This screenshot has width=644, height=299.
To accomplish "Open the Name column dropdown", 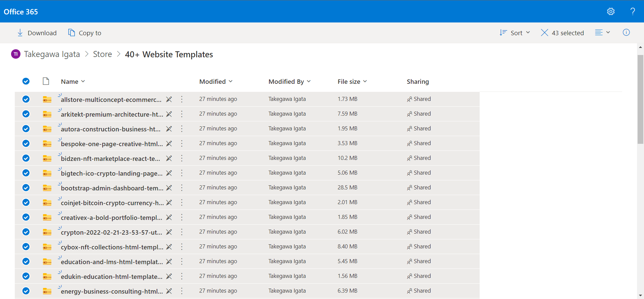I will 73,81.
